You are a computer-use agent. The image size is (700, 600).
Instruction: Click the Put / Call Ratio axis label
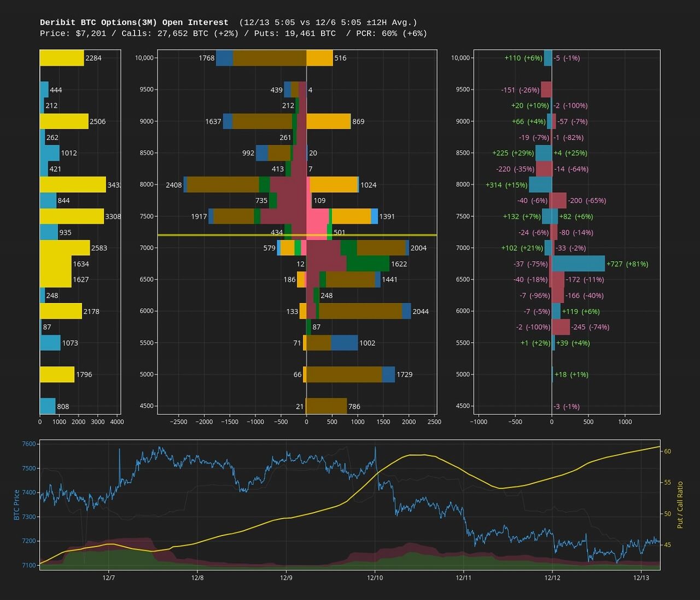click(x=680, y=504)
